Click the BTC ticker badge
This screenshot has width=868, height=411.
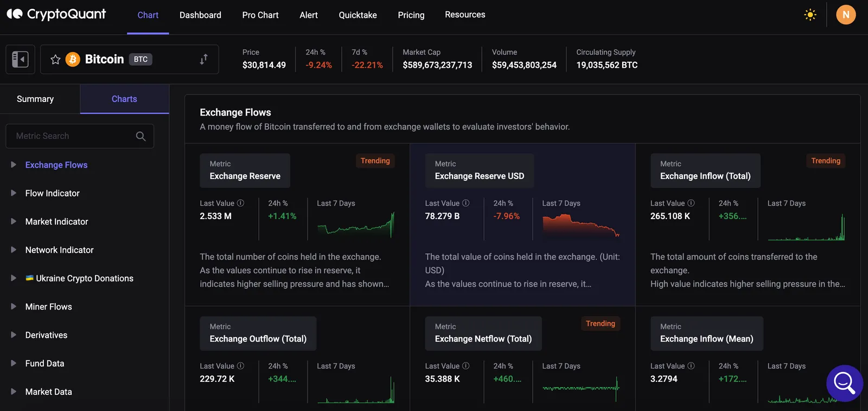pyautogui.click(x=141, y=59)
